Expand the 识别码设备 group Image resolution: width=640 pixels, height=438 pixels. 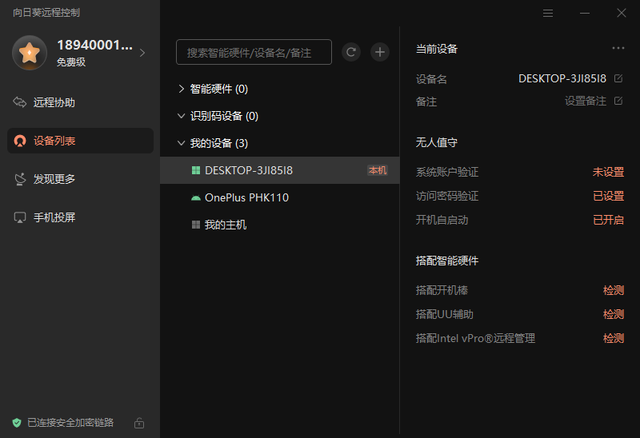pyautogui.click(x=181, y=116)
